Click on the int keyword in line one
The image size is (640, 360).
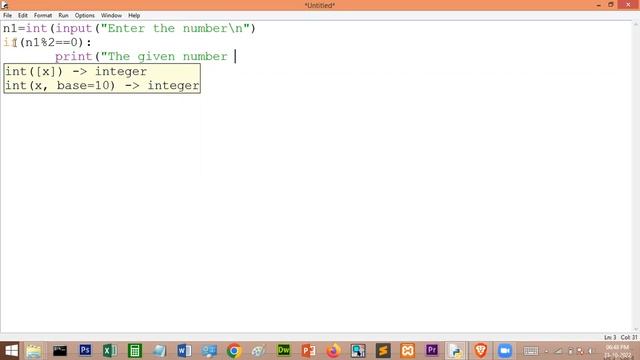pyautogui.click(x=36, y=28)
